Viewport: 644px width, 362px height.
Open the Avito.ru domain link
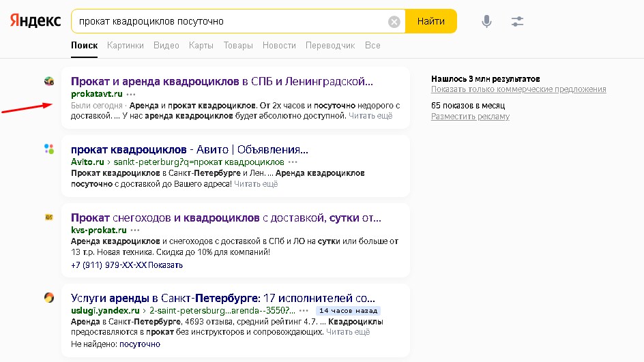point(87,162)
